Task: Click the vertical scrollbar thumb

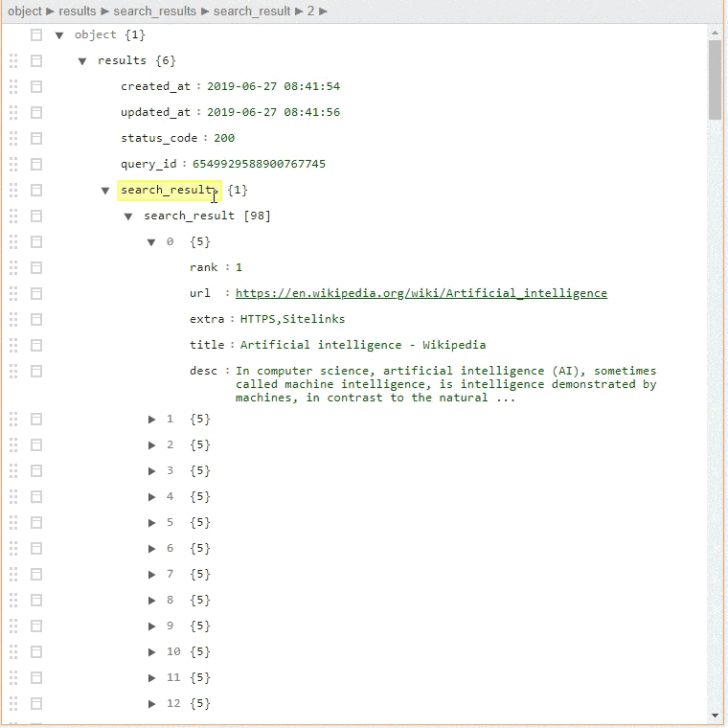Action: pyautogui.click(x=715, y=79)
